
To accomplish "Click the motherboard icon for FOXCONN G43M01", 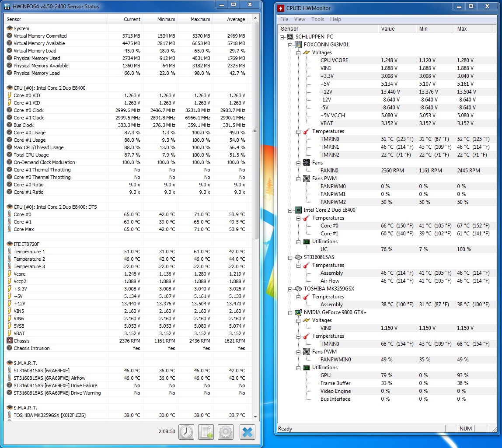I will click(298, 45).
